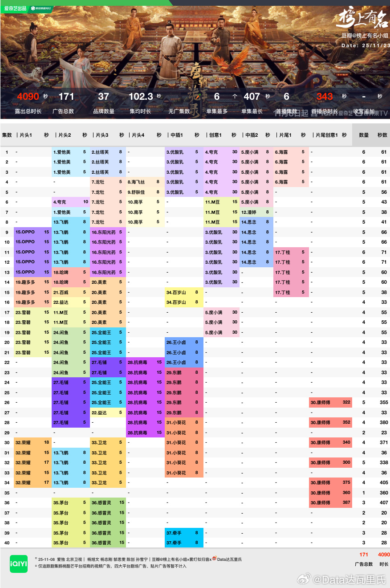Click the red 4090 figure in the footer
Viewport: 390px width, 588px height.
pos(383,555)
